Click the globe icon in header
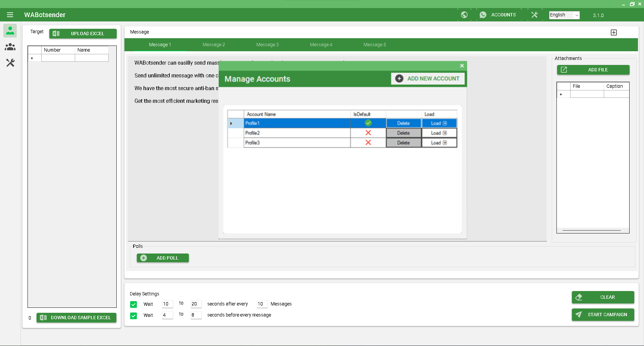The height and width of the screenshot is (346, 644). (x=464, y=15)
